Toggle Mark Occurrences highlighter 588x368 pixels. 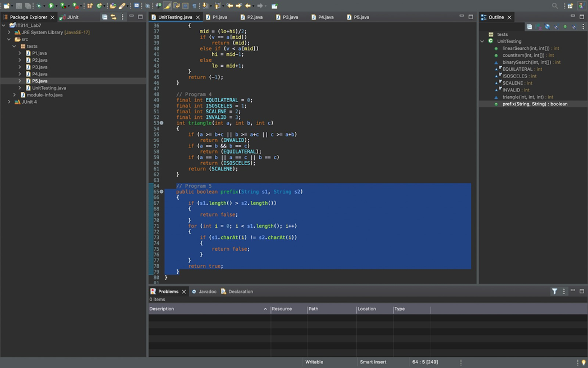click(x=167, y=6)
